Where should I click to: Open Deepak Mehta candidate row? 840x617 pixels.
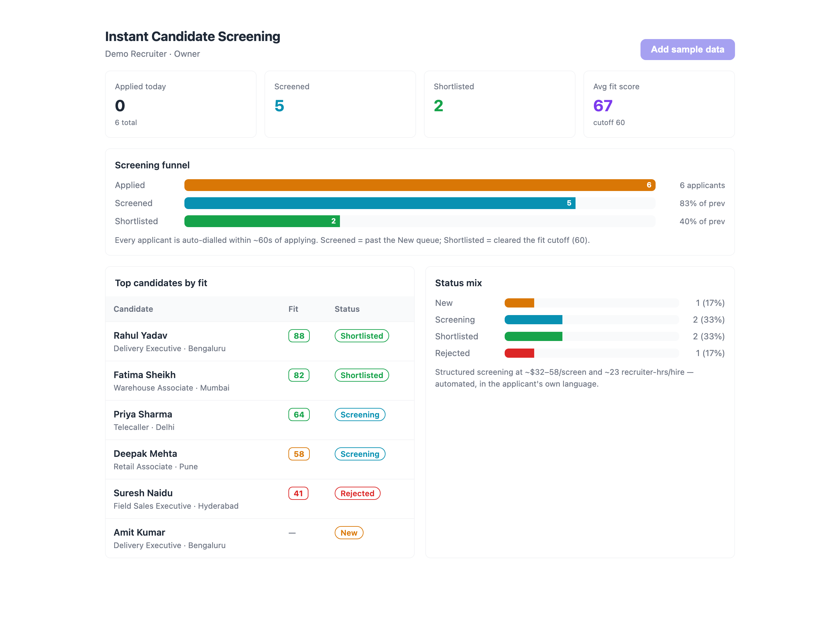click(x=260, y=460)
